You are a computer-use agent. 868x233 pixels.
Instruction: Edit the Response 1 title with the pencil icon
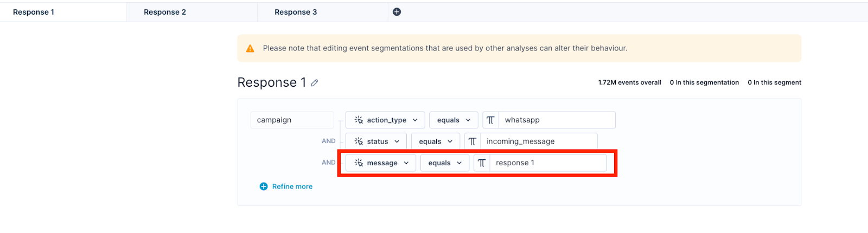[314, 83]
